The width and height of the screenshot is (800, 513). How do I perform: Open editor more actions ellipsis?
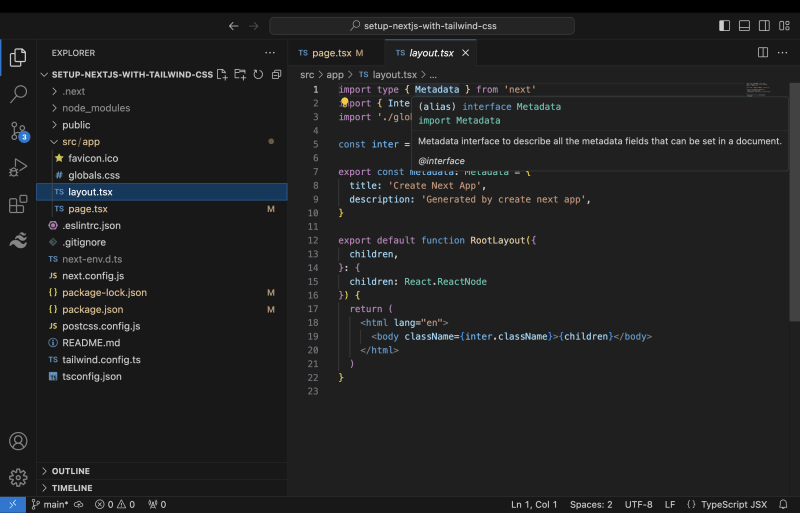point(782,53)
